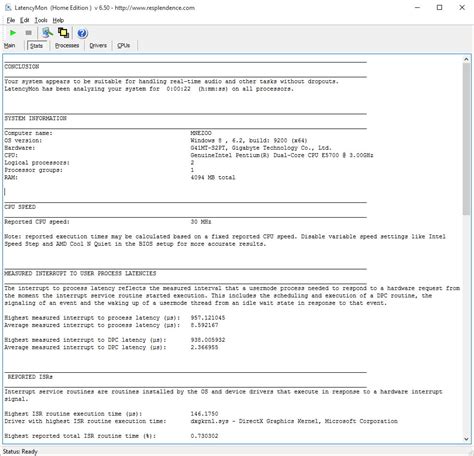Minimize the LatencyMon window
The height and width of the screenshot is (456, 474).
point(417,8)
